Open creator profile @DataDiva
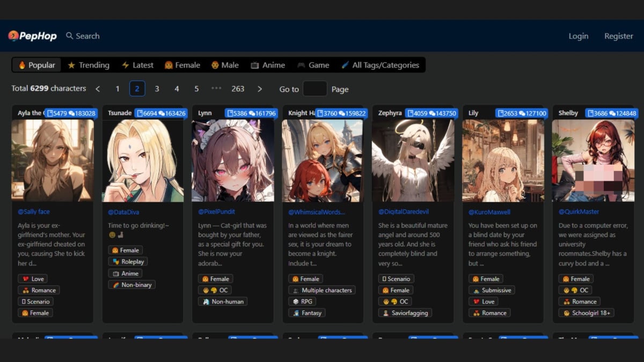Image resolution: width=644 pixels, height=362 pixels. click(124, 212)
